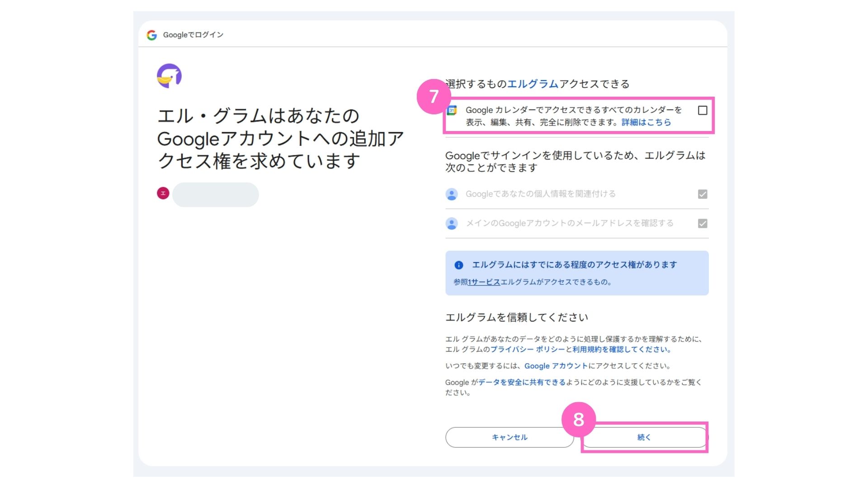Open the Google アカウント link
868x488 pixels.
[x=556, y=366]
